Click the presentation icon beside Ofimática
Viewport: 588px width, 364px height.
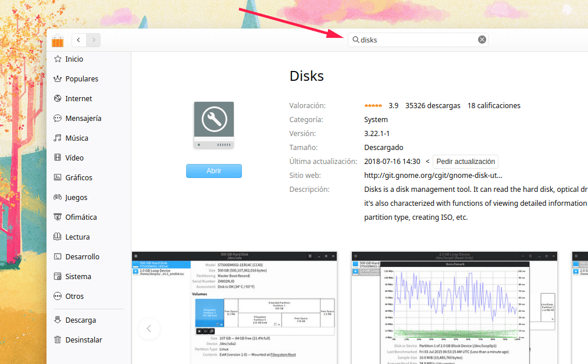click(58, 217)
